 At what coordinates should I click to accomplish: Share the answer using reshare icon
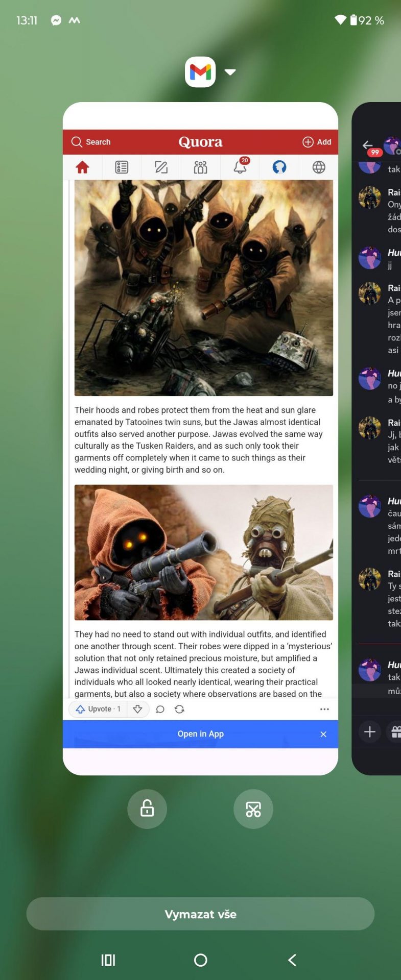(x=179, y=709)
